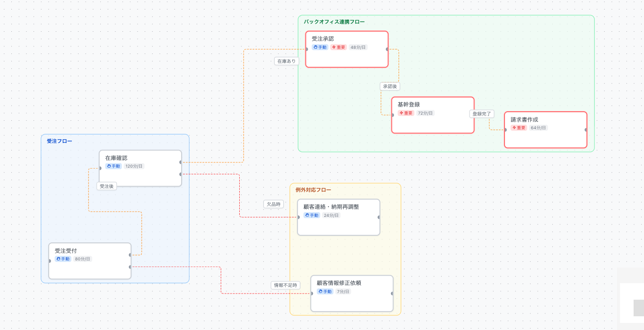The width and height of the screenshot is (644, 330).
Task: Click the 欠品時 edge label
Action: (273, 204)
